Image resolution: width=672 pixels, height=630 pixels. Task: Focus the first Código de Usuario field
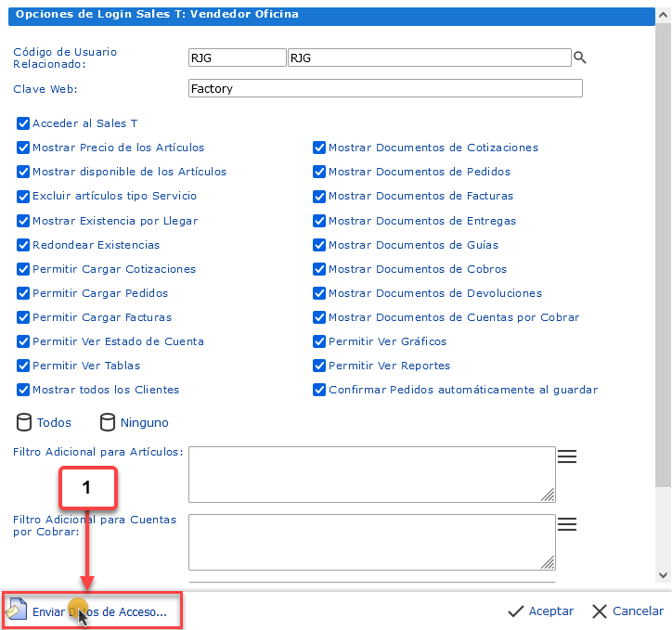coord(237,58)
